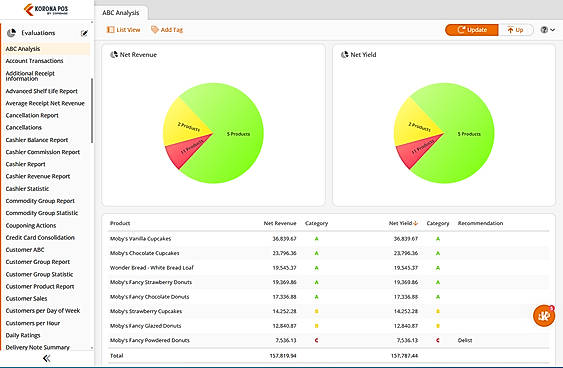563x368 pixels.
Task: Select Wonder Bread - White Bread Loaf row
Action: [x=329, y=268]
